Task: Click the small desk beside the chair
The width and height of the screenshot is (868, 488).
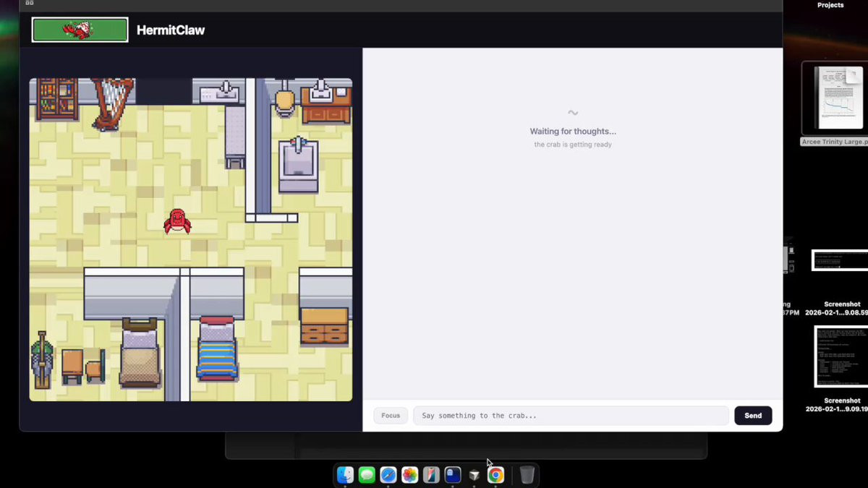Action: point(72,366)
